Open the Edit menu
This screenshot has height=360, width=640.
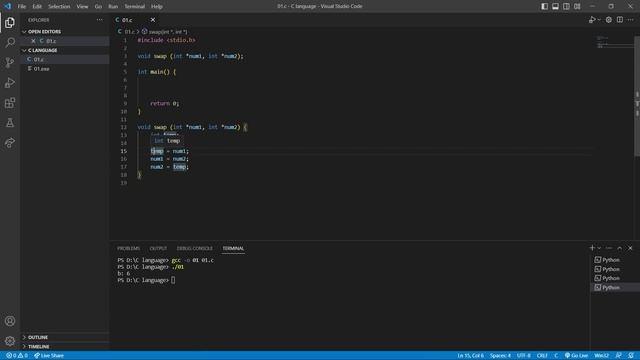pos(37,6)
